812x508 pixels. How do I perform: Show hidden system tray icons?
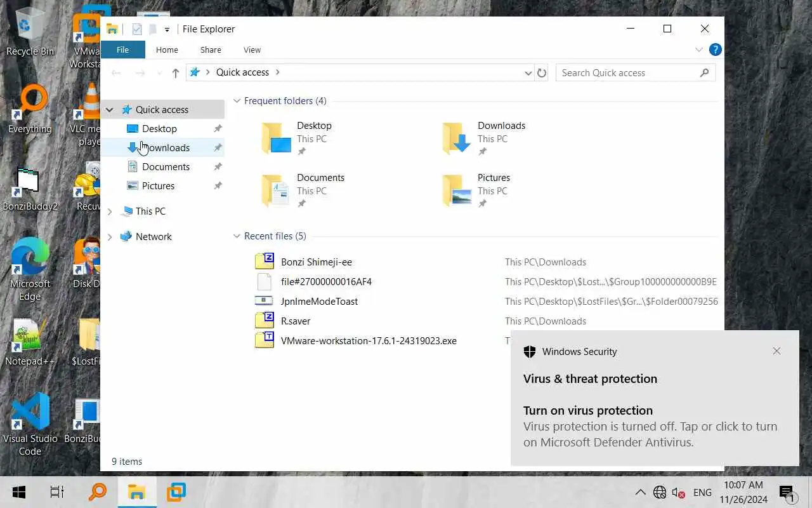point(640,492)
